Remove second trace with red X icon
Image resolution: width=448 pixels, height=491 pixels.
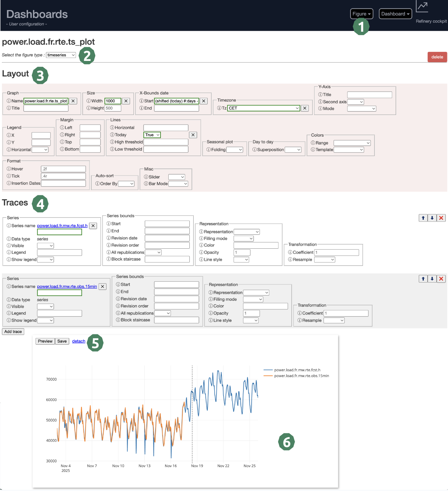coord(441,279)
